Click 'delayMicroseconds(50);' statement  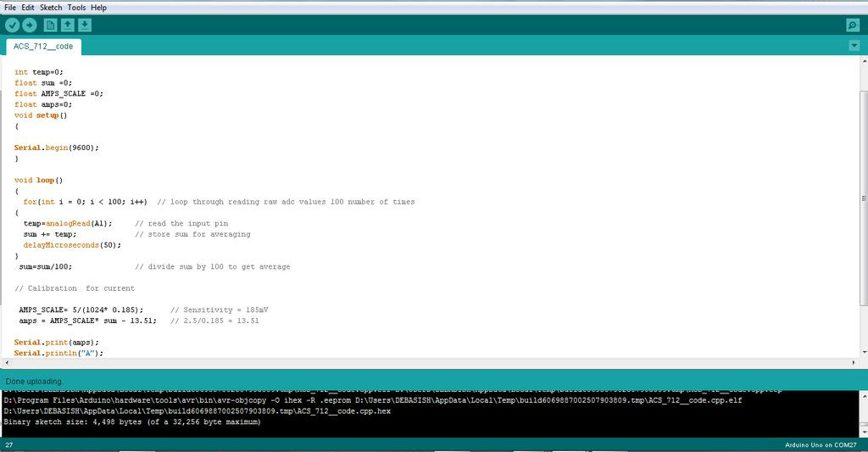click(72, 245)
